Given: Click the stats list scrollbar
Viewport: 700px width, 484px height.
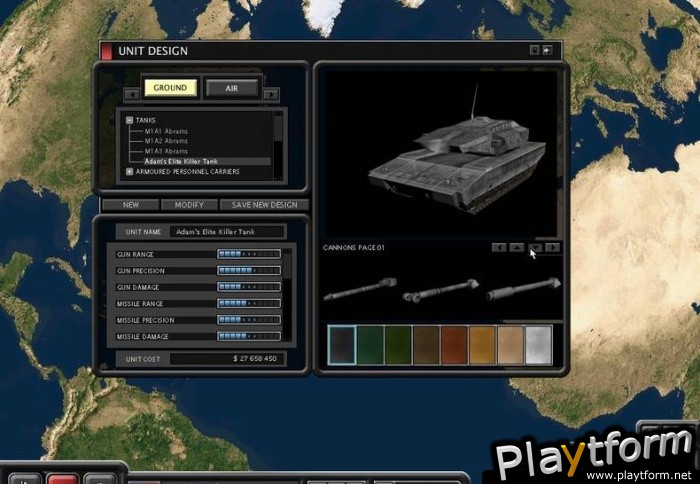Looking at the screenshot, I should tap(288, 295).
